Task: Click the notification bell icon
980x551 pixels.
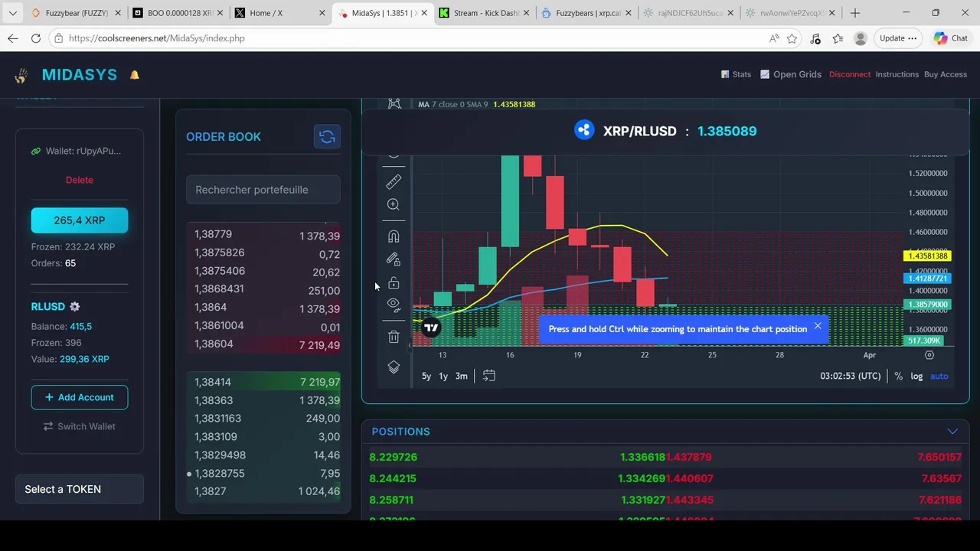Action: click(x=135, y=75)
